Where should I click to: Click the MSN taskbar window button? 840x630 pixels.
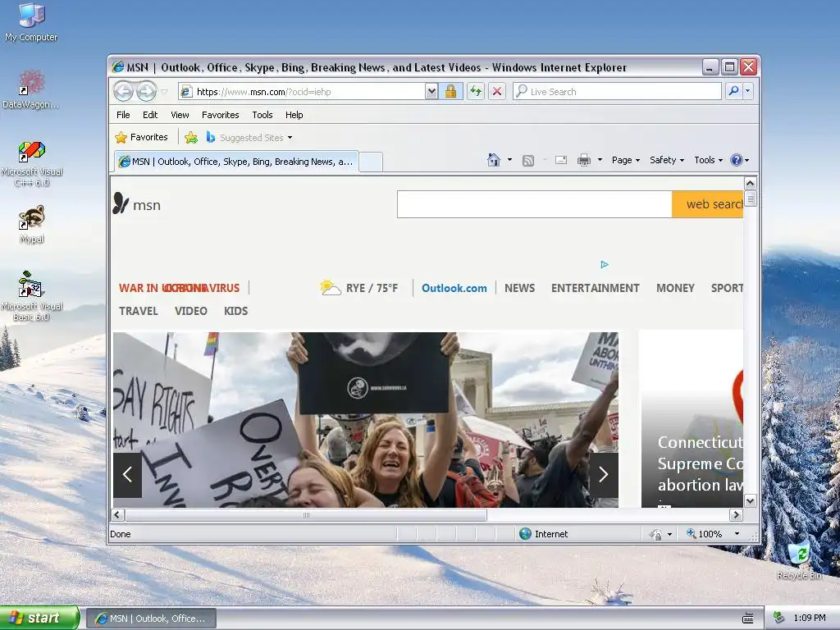pos(151,619)
